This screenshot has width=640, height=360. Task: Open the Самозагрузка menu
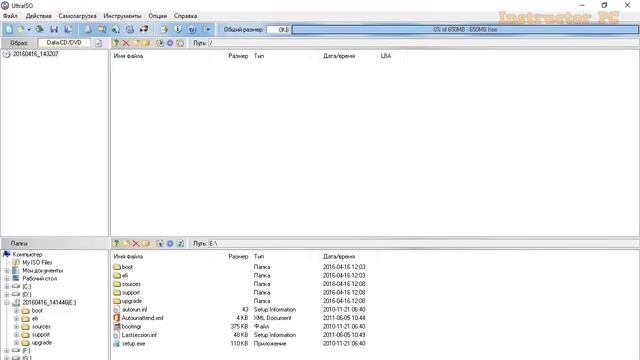[78, 16]
